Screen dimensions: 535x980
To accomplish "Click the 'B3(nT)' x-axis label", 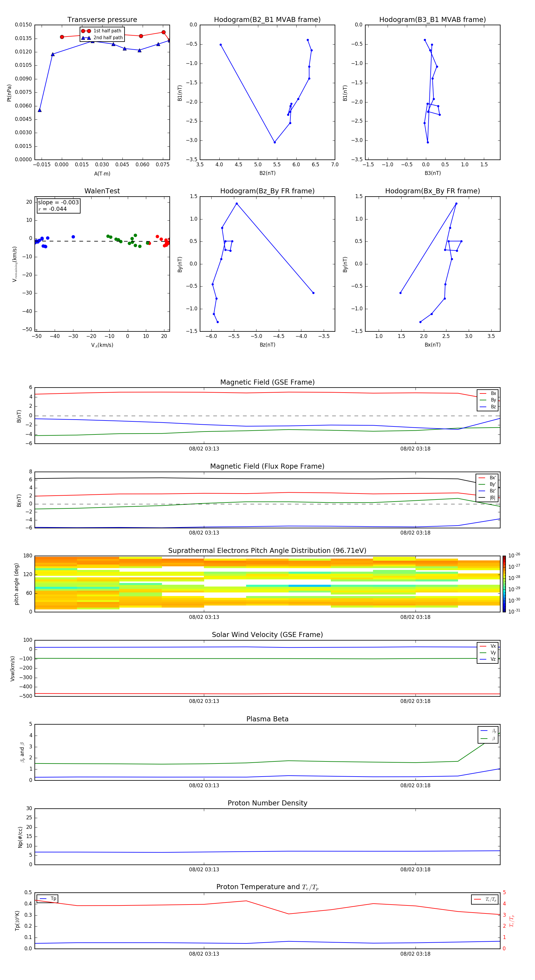I will pyautogui.click(x=432, y=173).
